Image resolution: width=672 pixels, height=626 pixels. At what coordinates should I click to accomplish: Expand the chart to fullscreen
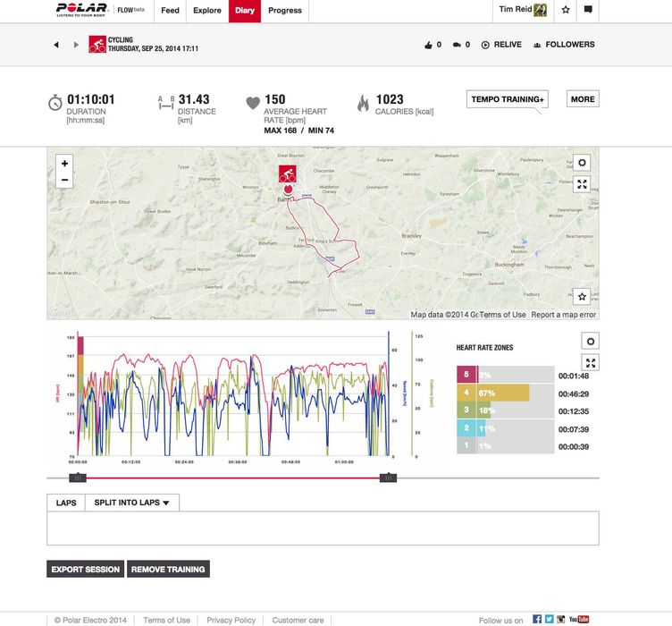tap(590, 363)
